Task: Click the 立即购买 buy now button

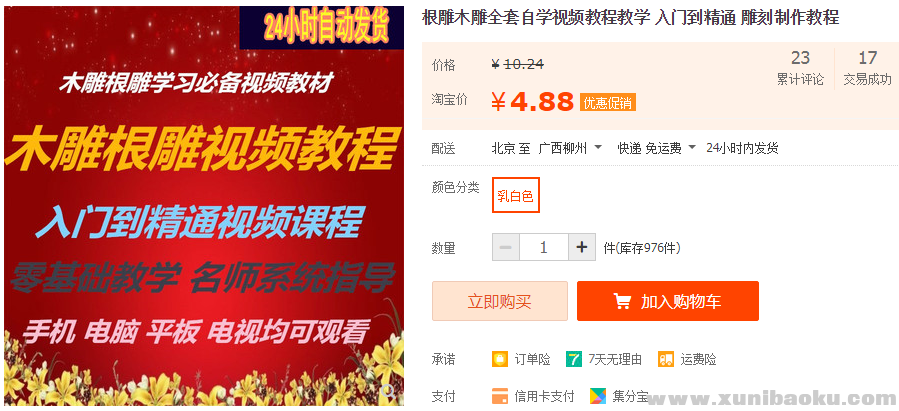Action: (x=500, y=301)
